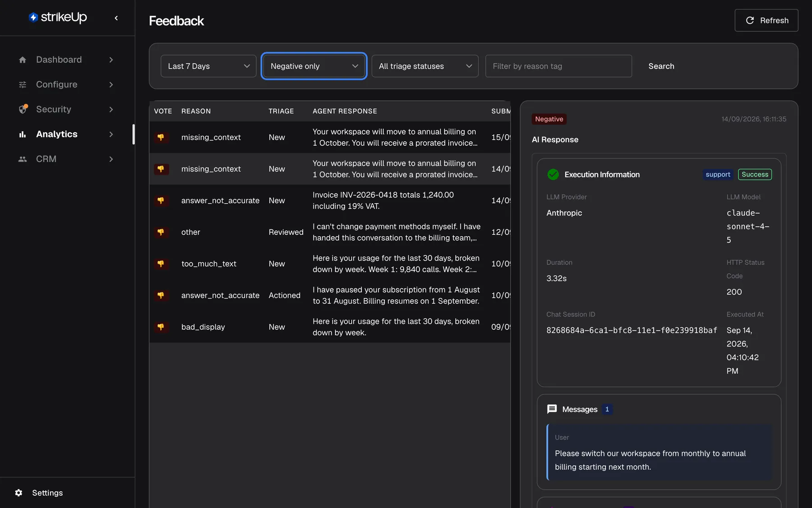Click the Analytics bar chart icon
The height and width of the screenshot is (508, 812).
pyautogui.click(x=23, y=134)
